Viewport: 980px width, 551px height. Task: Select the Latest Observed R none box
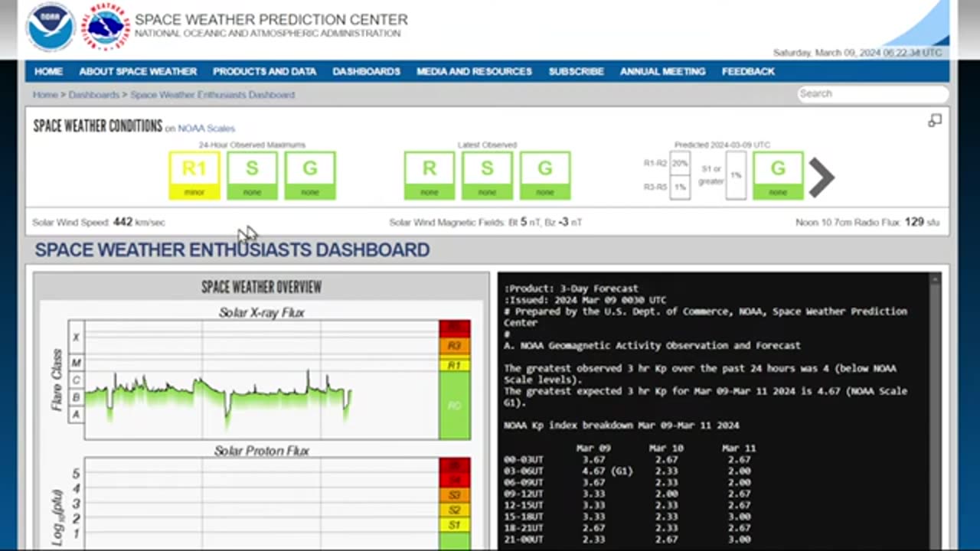pos(430,176)
